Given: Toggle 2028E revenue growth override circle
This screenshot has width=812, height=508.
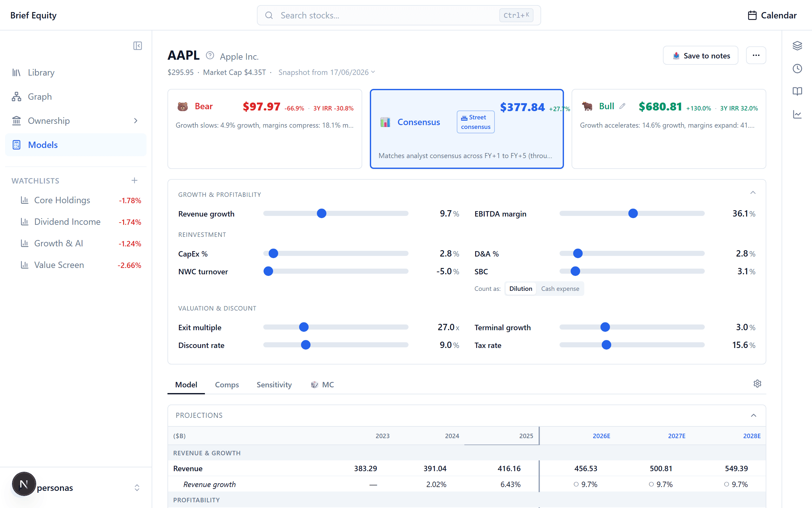Looking at the screenshot, I should click(726, 484).
